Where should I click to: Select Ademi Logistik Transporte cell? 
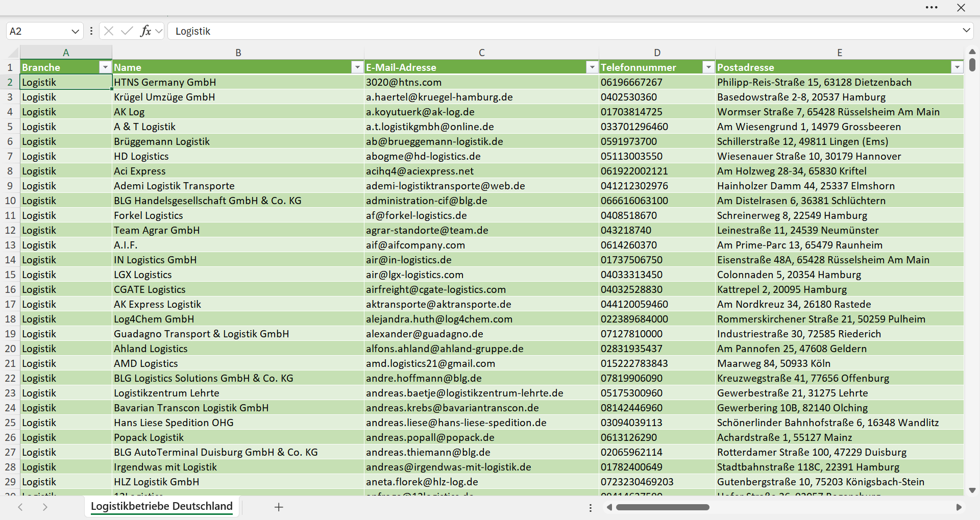[238, 186]
